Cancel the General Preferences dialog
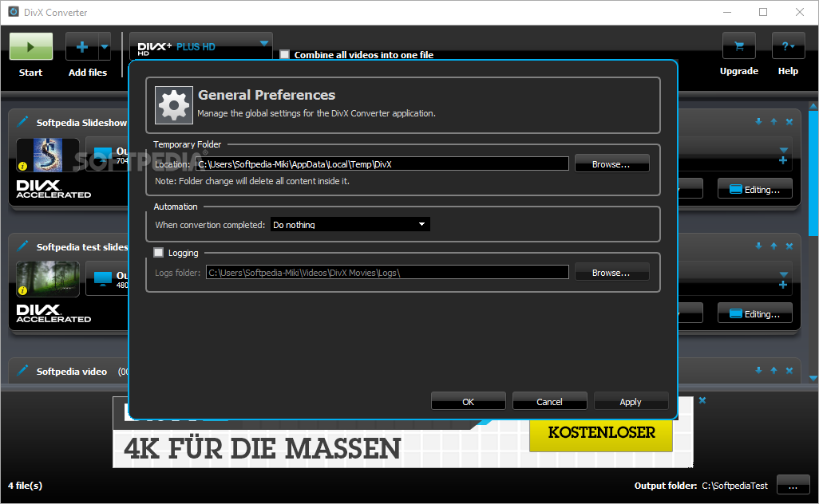This screenshot has width=819, height=504. coord(549,401)
